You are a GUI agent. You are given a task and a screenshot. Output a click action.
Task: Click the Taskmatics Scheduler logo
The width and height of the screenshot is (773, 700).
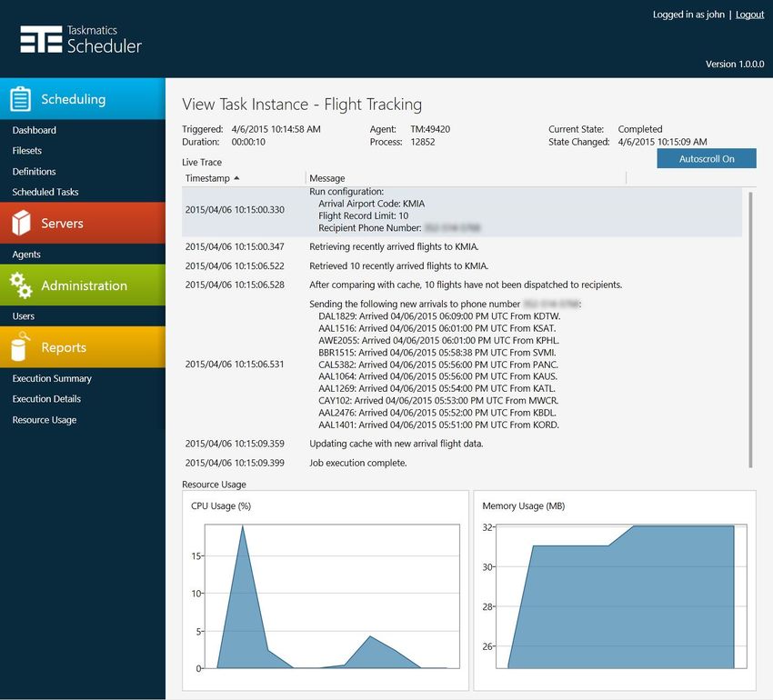coord(81,39)
